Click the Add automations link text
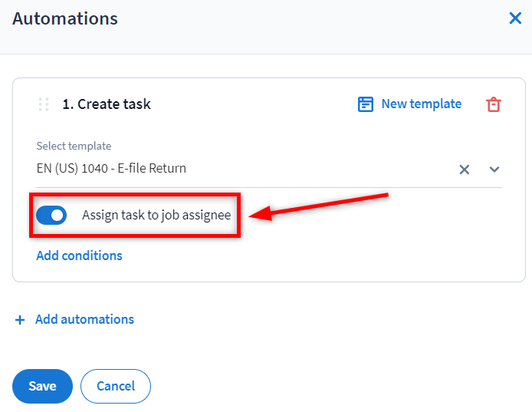 84,320
